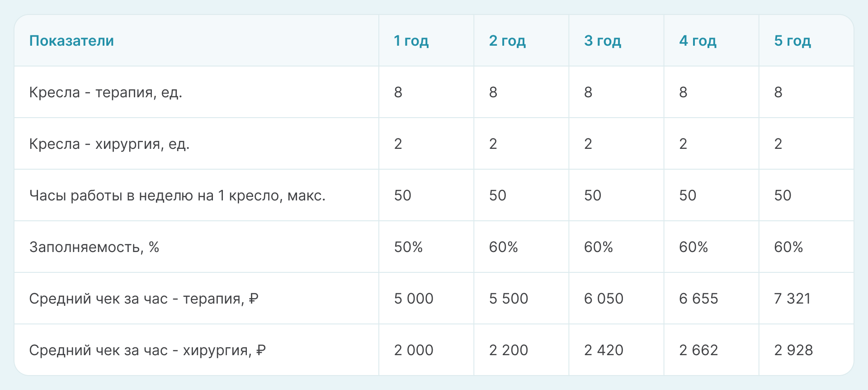Select the "Кресла - хирургия, ед." row label
This screenshot has width=868, height=390.
109,144
